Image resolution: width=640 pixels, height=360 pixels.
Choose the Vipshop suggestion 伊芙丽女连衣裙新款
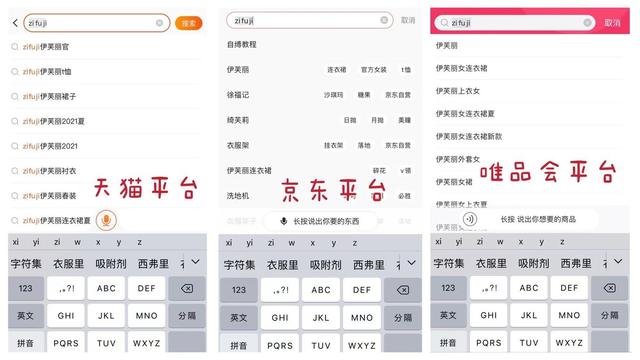(469, 136)
